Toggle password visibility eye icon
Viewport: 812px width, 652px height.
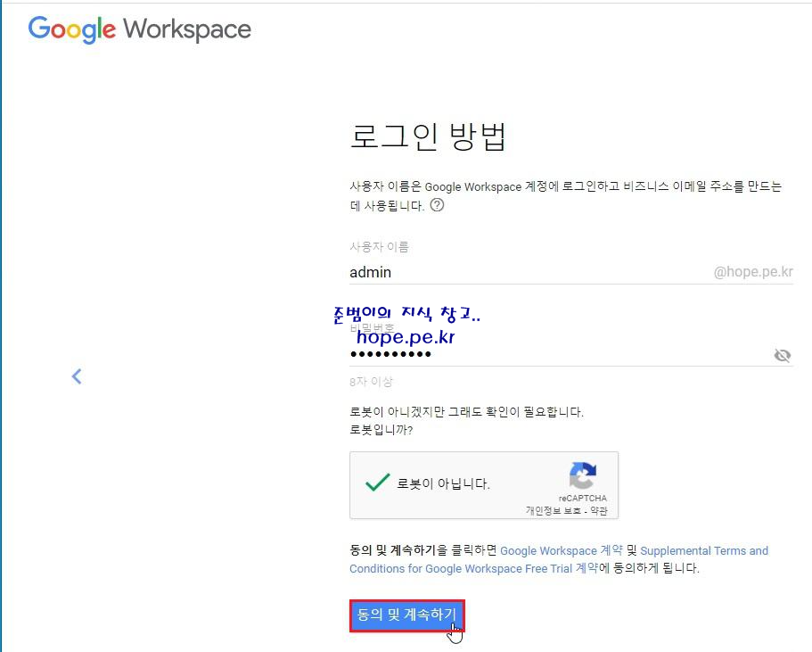tap(782, 355)
